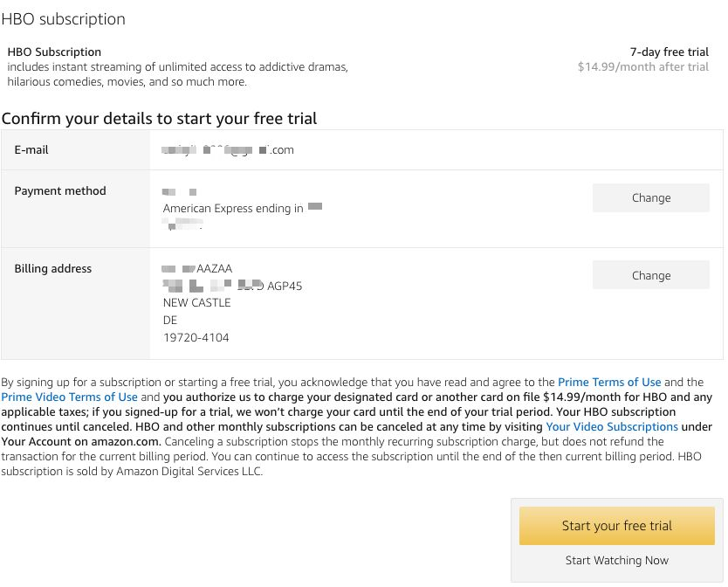The image size is (728, 587).
Task: Select the bold HBO Subscription title
Action: 54,52
